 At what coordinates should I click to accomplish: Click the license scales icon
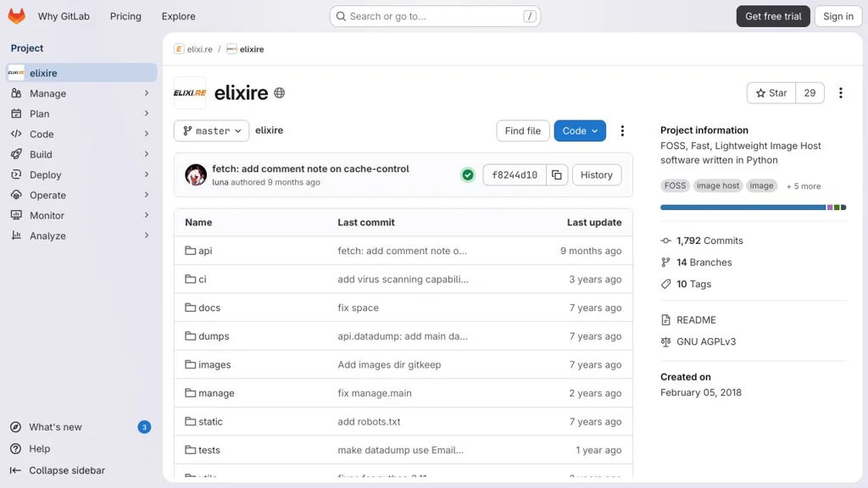click(665, 342)
